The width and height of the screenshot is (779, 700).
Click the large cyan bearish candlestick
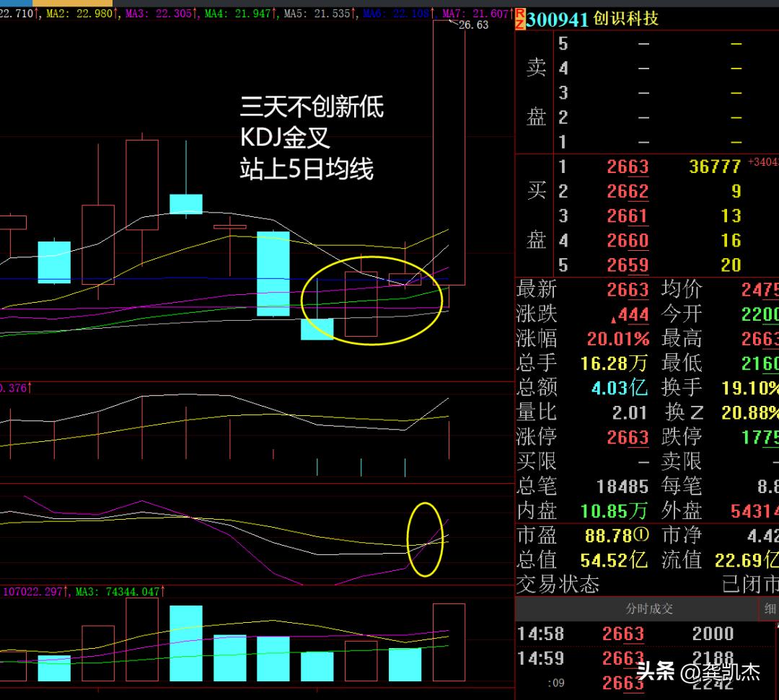coord(273,273)
